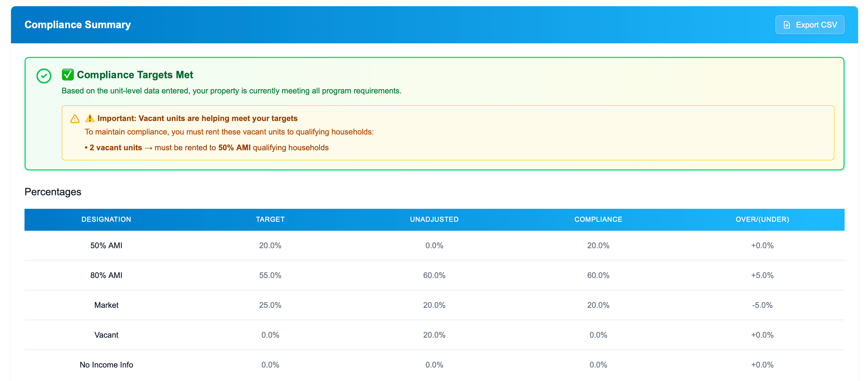Click the 50% AMI compliance value 20.0%
This screenshot has width=868, height=381.
[598, 246]
